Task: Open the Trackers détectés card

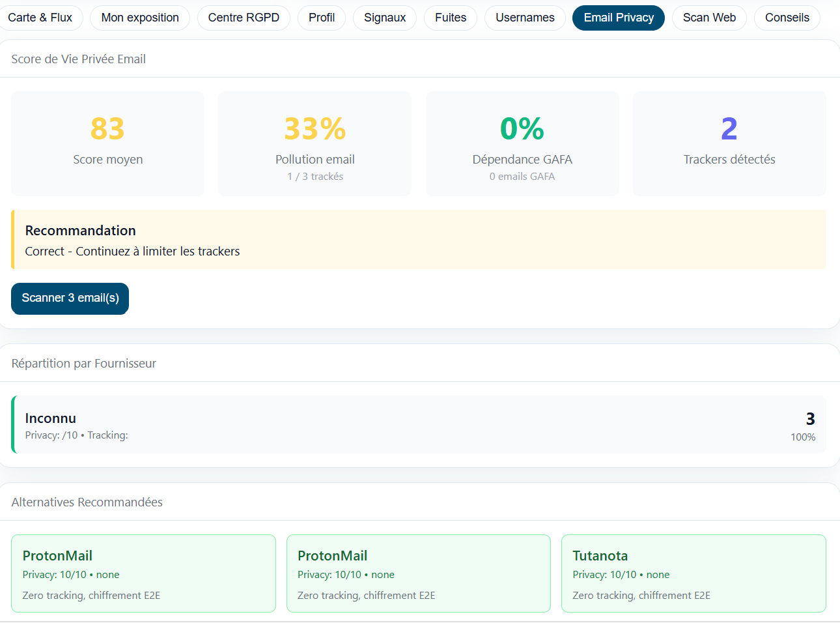Action: [729, 144]
